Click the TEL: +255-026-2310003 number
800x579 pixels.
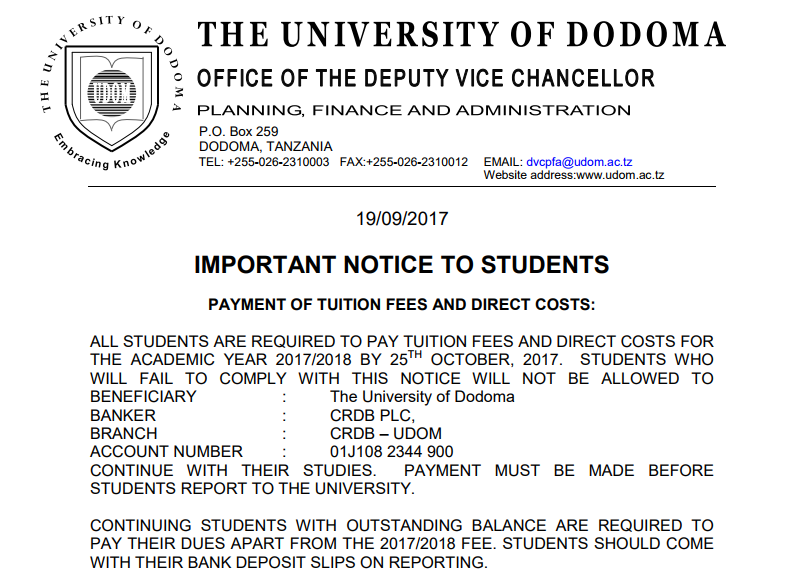[x=264, y=162]
